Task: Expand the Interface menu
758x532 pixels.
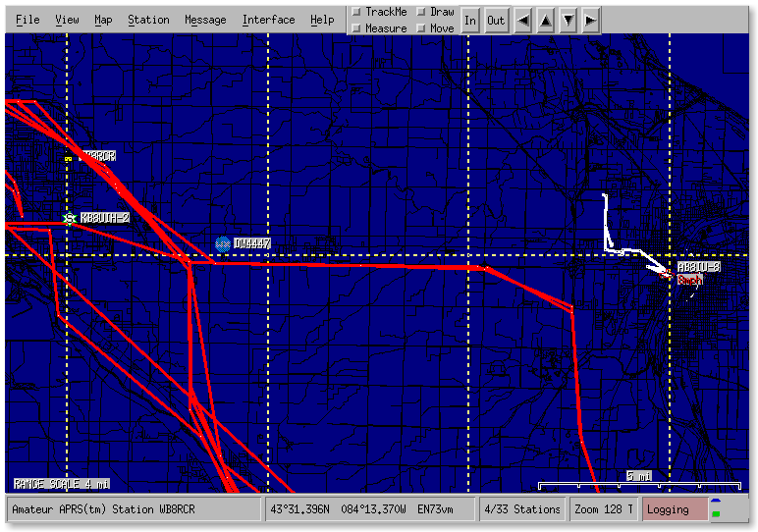Action: pyautogui.click(x=268, y=20)
